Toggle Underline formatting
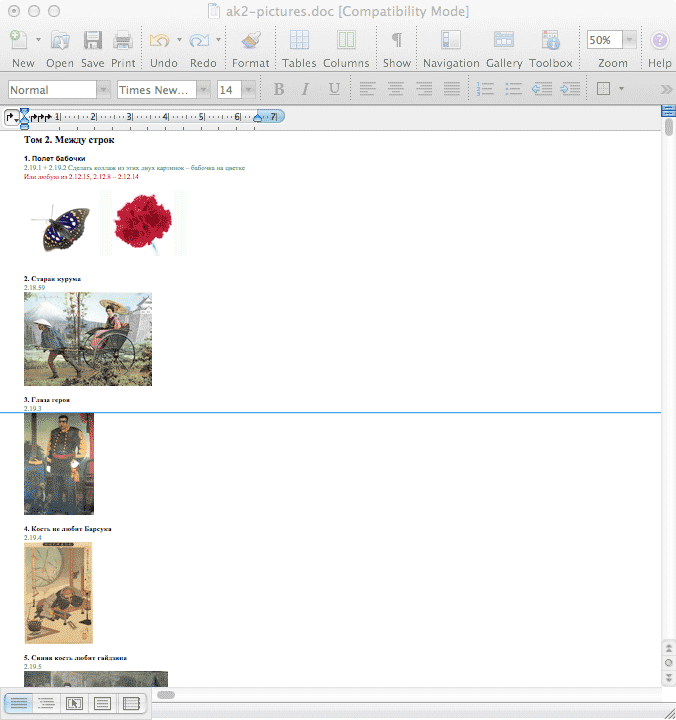 (x=333, y=89)
